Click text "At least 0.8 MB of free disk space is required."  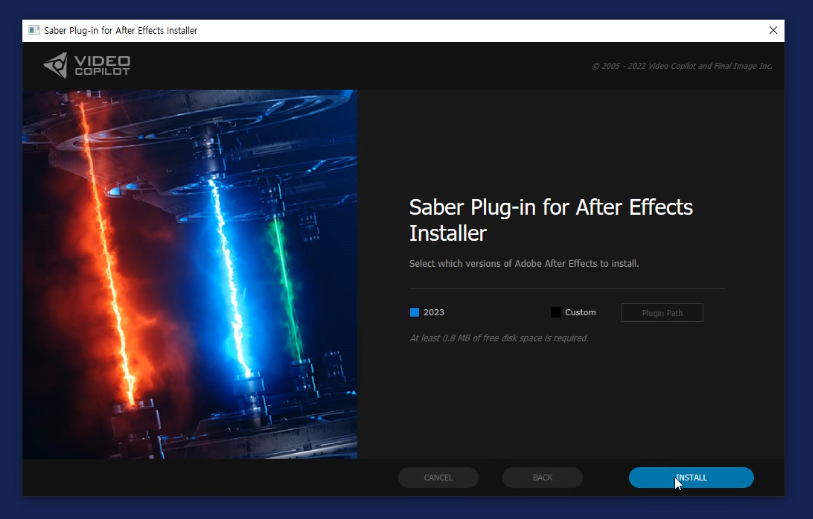tap(499, 338)
